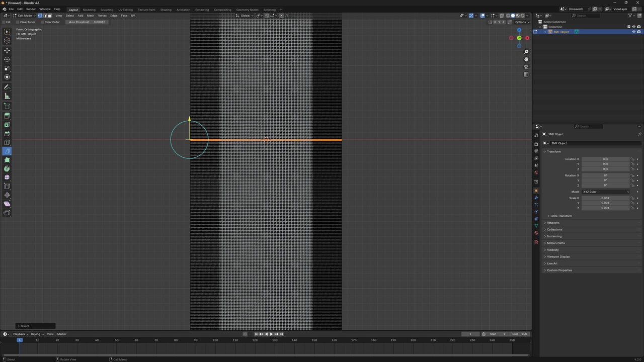Expand the Delta Transform panel
Screen dimensions: 644x362
point(560,216)
